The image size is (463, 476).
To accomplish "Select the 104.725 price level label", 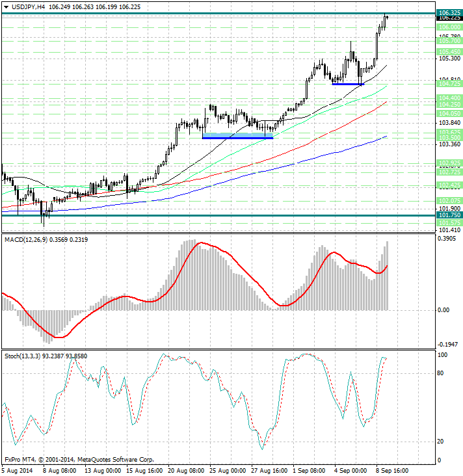I will tap(449, 83).
